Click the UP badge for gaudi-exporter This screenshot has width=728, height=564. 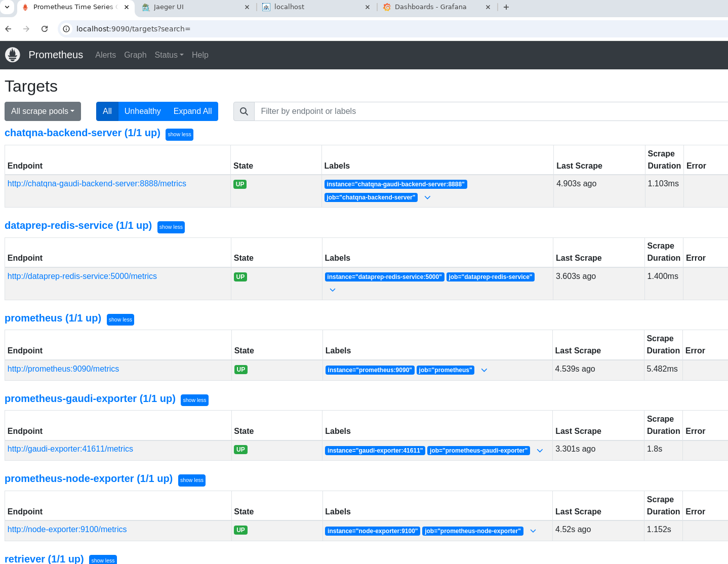click(240, 450)
